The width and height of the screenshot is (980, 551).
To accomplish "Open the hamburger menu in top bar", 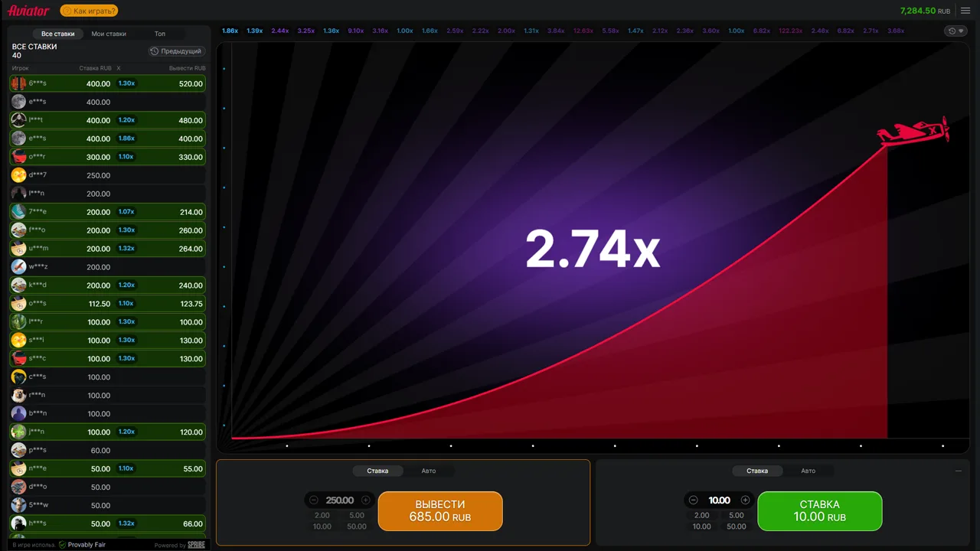I will (965, 11).
